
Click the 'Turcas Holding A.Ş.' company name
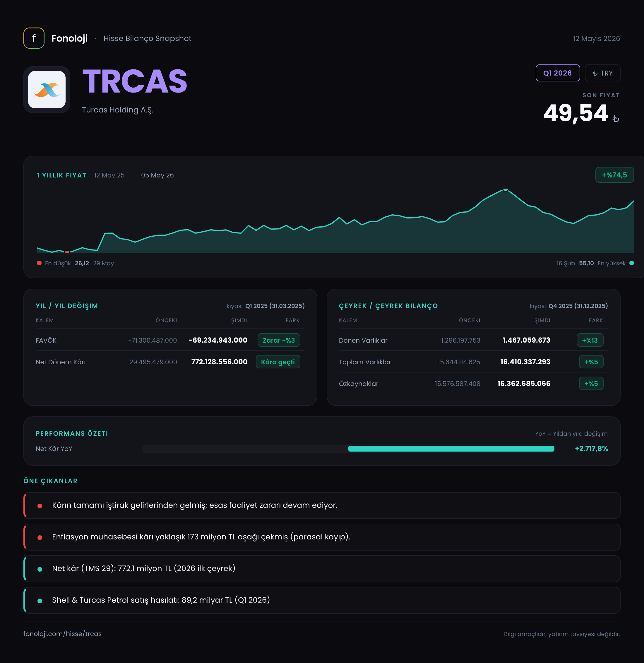click(118, 110)
